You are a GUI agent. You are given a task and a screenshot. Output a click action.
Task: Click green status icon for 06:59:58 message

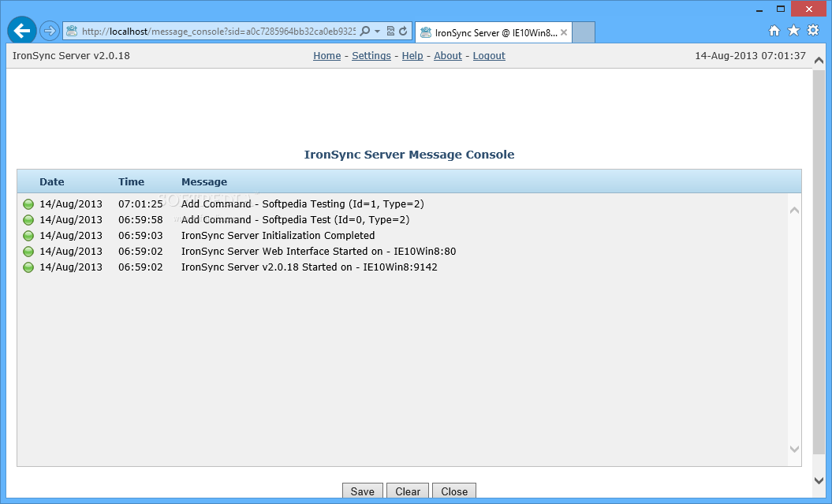pos(28,220)
